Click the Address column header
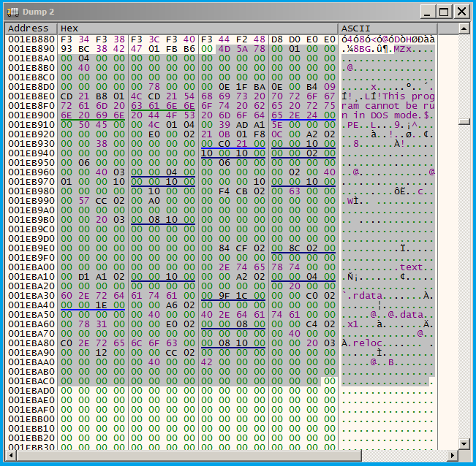This screenshot has width=476, height=466. click(29, 28)
